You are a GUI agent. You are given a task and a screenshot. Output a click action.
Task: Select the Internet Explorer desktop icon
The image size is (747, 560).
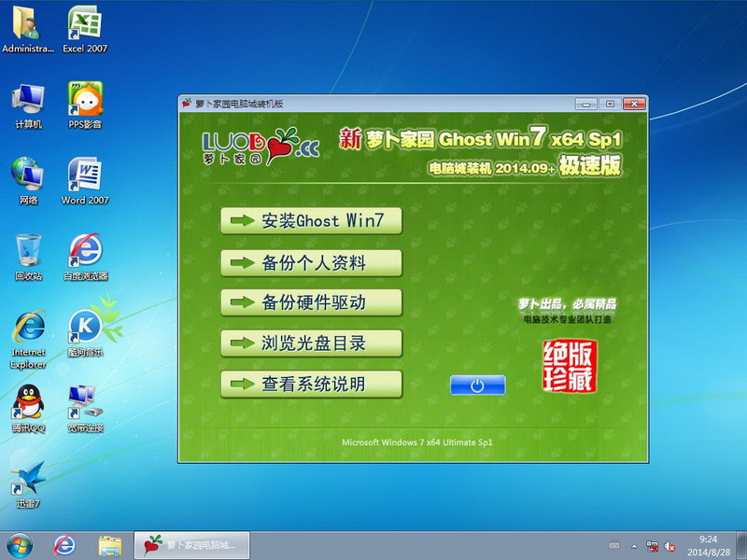[29, 339]
